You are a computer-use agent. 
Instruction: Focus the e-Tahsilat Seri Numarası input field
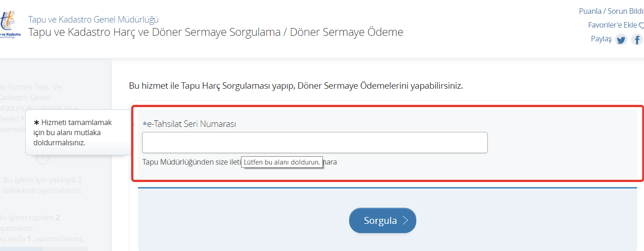coord(315,143)
